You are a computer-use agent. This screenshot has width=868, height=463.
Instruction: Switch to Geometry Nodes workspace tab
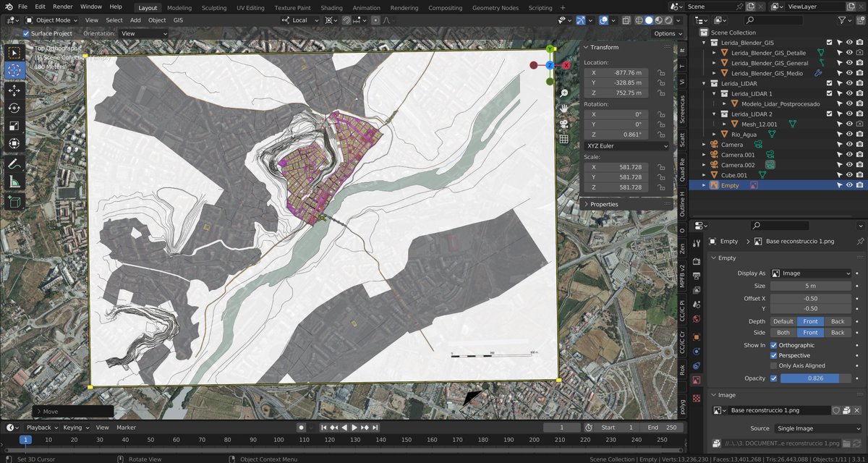(495, 8)
